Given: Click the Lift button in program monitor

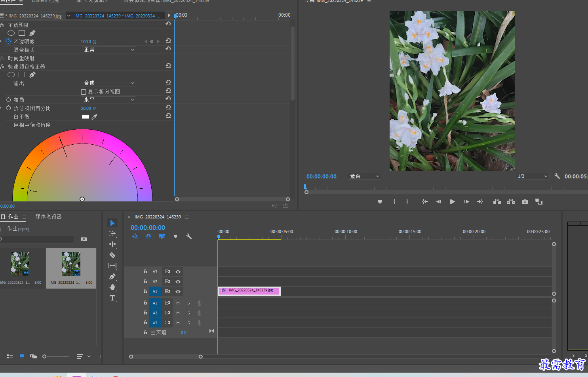Looking at the screenshot, I should tap(497, 202).
